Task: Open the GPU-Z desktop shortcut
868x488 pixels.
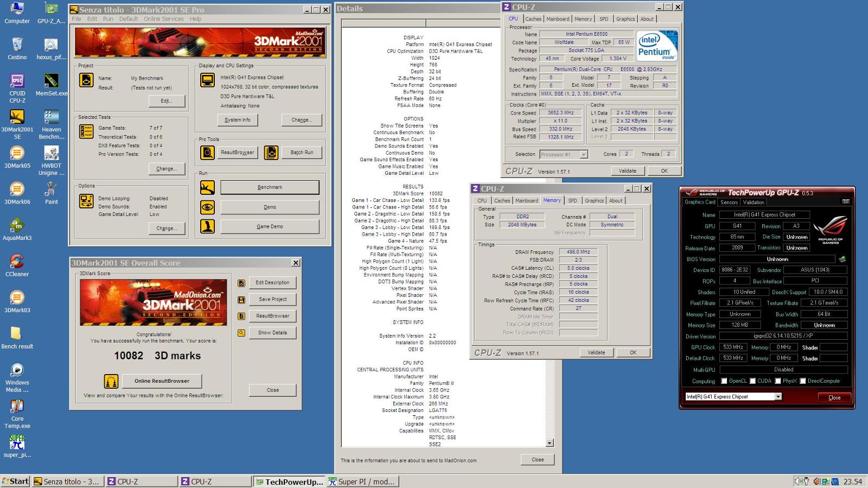Action: [51, 13]
